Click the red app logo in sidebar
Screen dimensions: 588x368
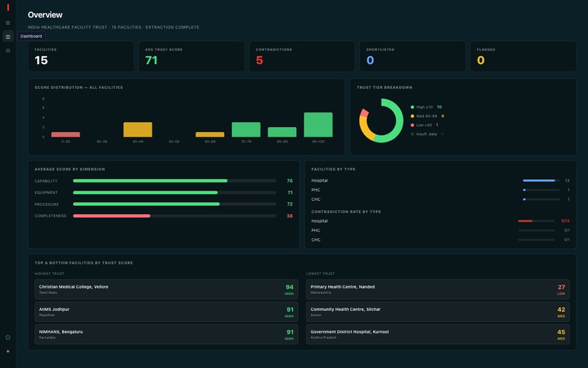pos(8,7)
